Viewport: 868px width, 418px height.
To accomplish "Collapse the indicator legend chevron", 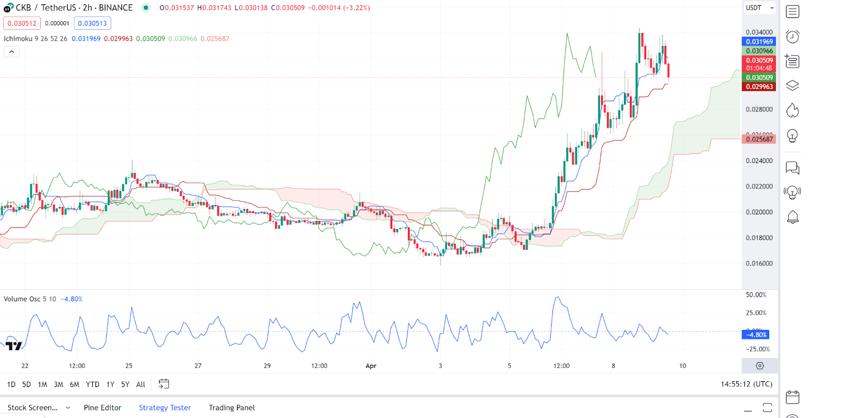I will (x=11, y=52).
